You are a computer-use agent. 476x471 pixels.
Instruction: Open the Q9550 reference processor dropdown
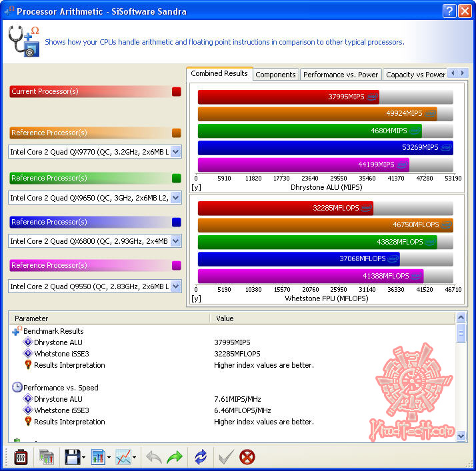[x=176, y=286]
